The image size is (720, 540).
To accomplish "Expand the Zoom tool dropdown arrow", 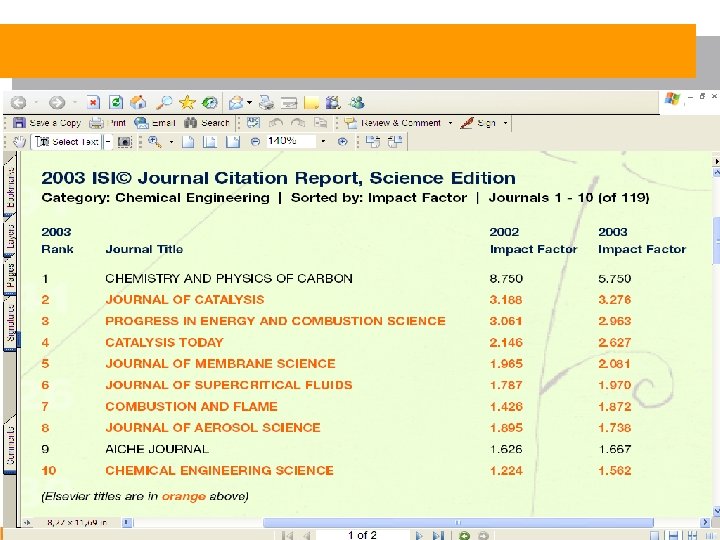I will [171, 142].
